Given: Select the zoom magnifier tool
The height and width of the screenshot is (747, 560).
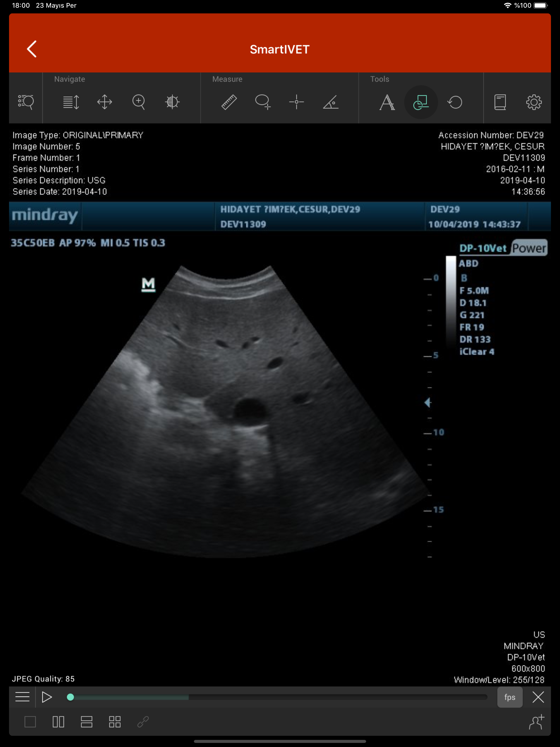Looking at the screenshot, I should point(138,102).
